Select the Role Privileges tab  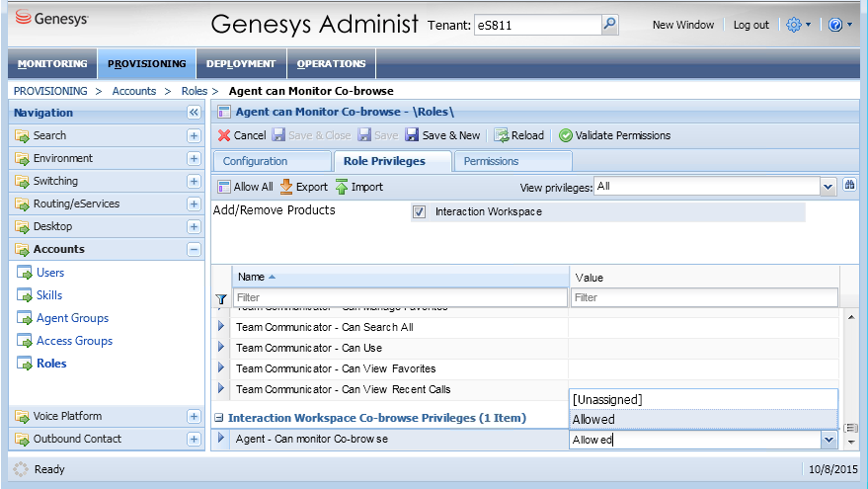point(391,161)
